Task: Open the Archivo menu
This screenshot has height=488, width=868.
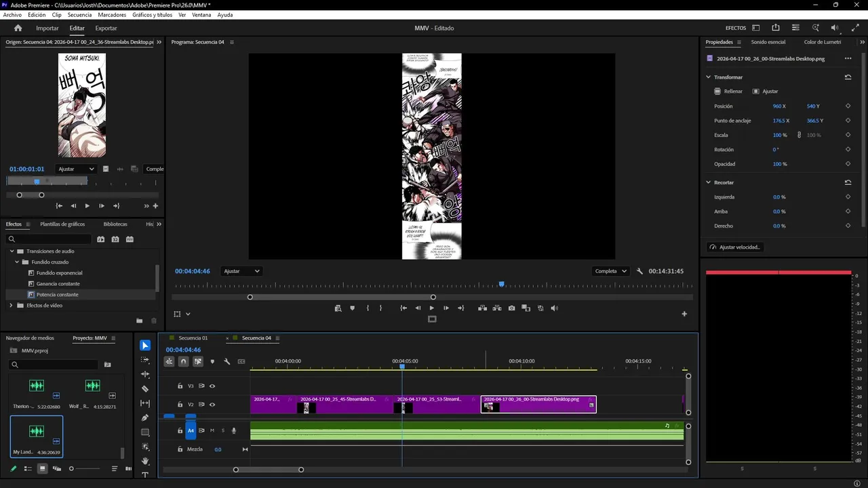Action: 12,14
